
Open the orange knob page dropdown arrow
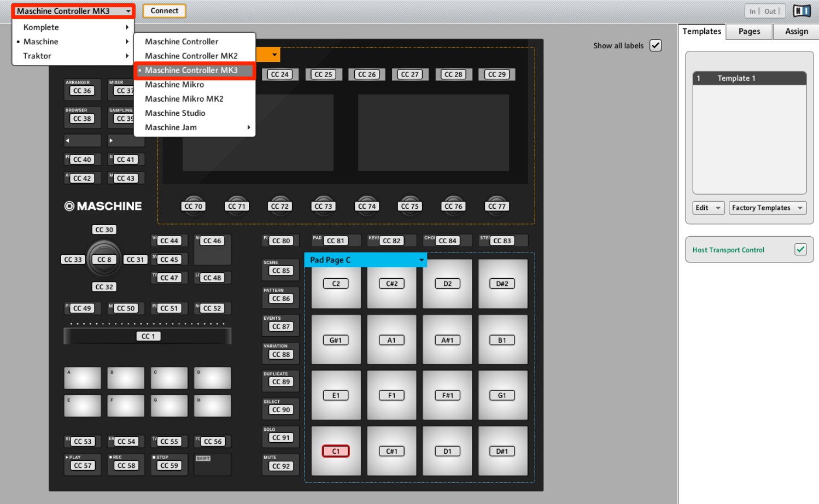tap(274, 55)
